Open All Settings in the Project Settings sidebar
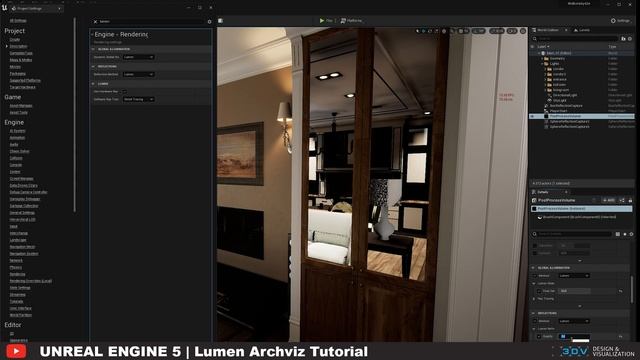The image size is (640, 360). pyautogui.click(x=18, y=20)
